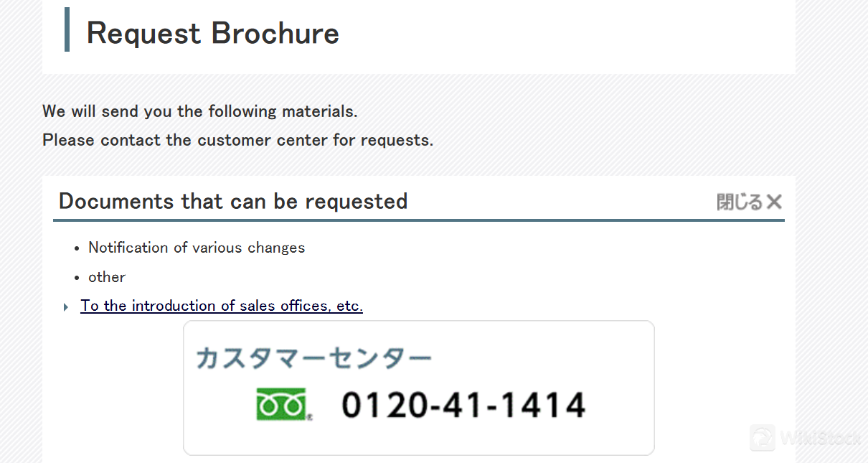
Task: Click the blue vertical bar beside Request Brochure
Action: click(67, 29)
